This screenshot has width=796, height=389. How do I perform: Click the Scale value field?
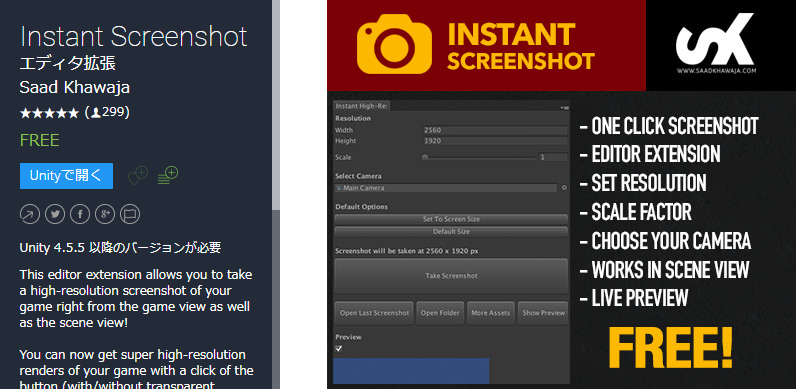pos(553,157)
